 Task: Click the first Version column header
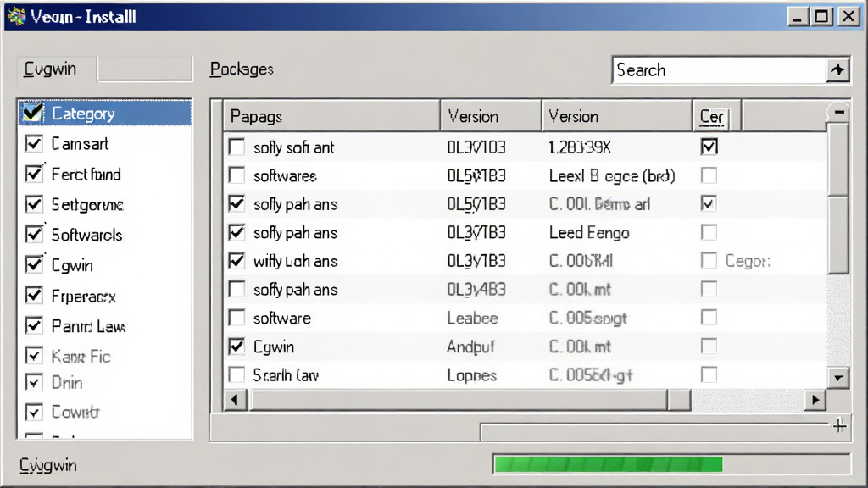[x=491, y=116]
